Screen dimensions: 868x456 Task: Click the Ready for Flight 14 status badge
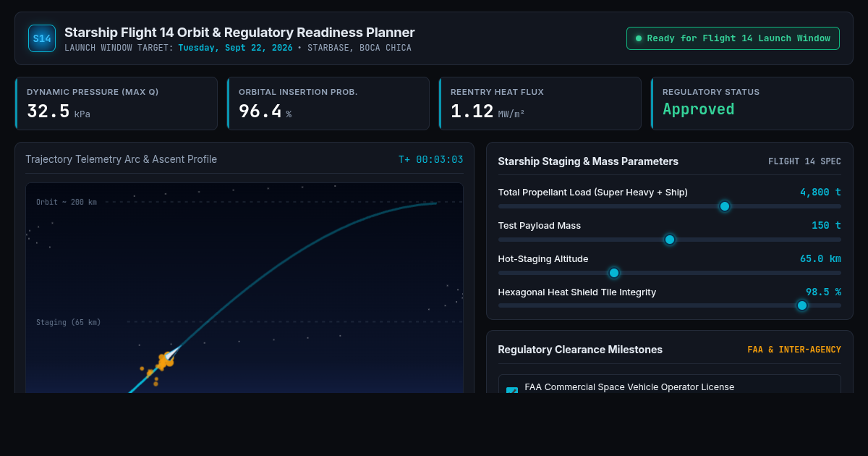(733, 38)
